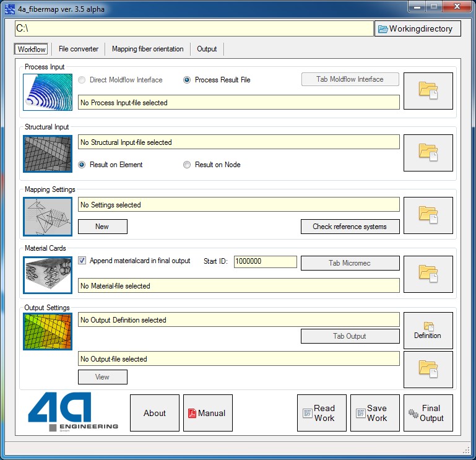The width and height of the screenshot is (476, 460).
Task: Browse for a Mapping Settings file
Action: pos(428,215)
